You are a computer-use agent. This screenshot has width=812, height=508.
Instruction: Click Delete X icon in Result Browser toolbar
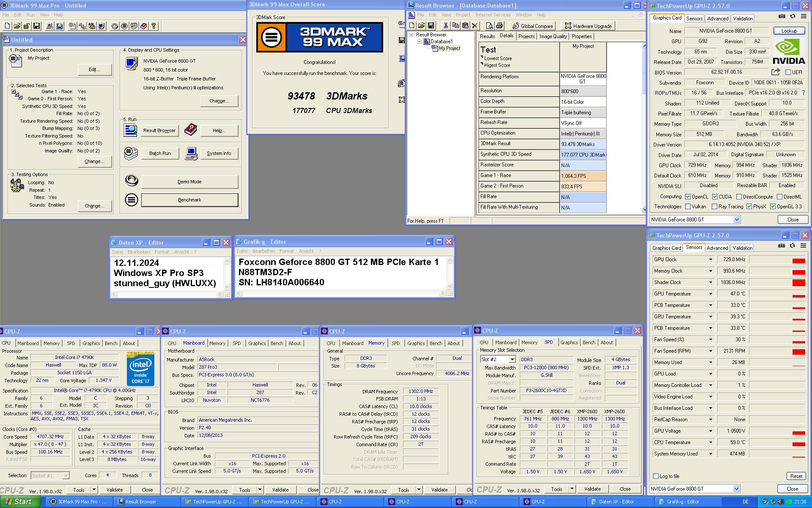click(x=475, y=26)
